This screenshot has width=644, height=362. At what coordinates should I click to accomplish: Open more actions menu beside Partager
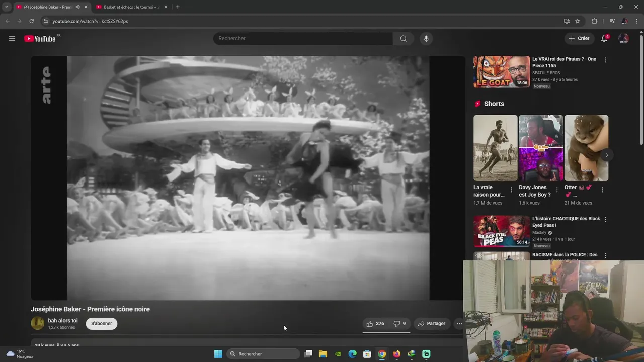click(x=459, y=324)
